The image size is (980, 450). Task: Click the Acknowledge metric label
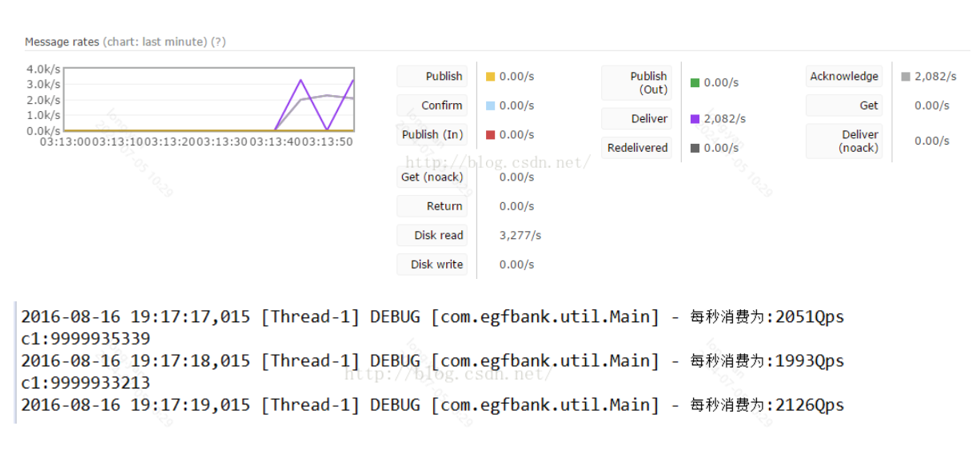(844, 77)
